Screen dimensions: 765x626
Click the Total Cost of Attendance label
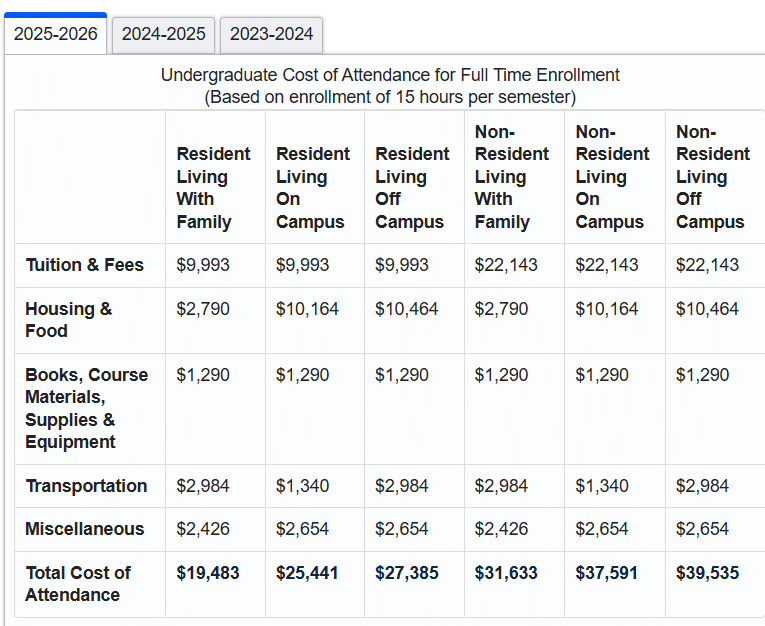point(78,584)
